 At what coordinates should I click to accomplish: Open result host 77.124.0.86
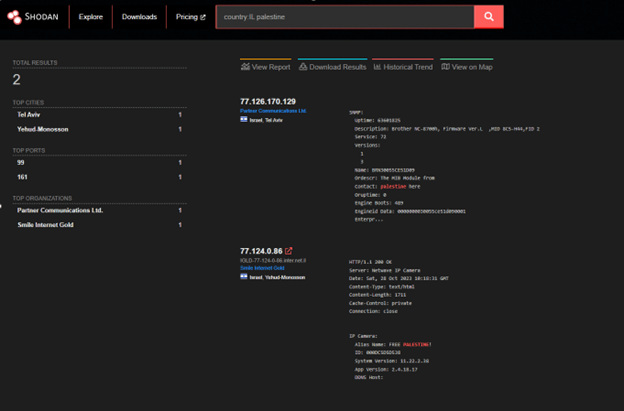260,251
